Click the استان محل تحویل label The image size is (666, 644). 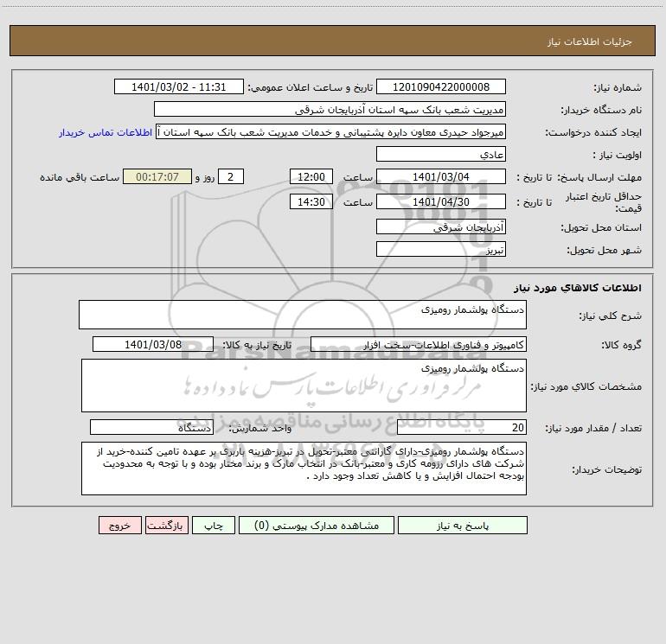[x=601, y=228]
